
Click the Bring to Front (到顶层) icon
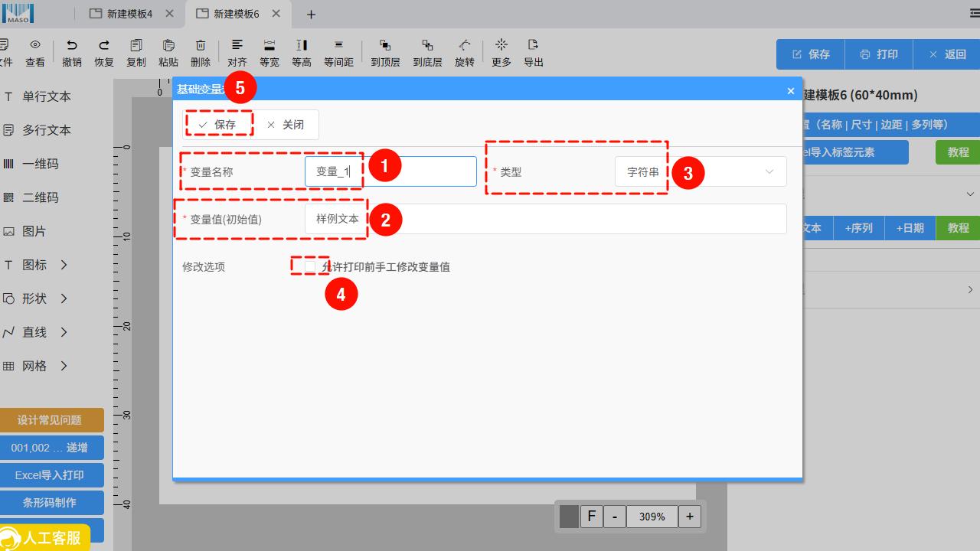(385, 46)
